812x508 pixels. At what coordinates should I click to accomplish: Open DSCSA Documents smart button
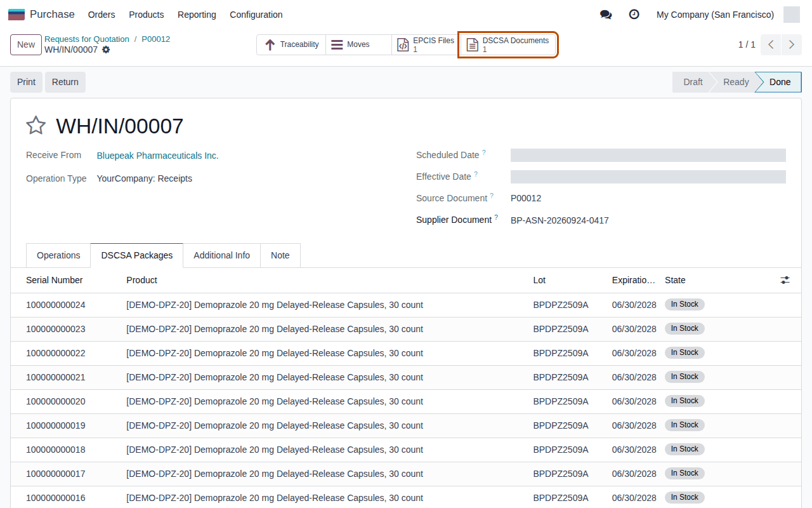508,44
